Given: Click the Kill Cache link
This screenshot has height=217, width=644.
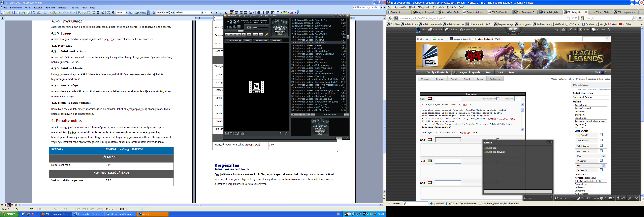Looking at the screenshot, I should tap(579, 128).
